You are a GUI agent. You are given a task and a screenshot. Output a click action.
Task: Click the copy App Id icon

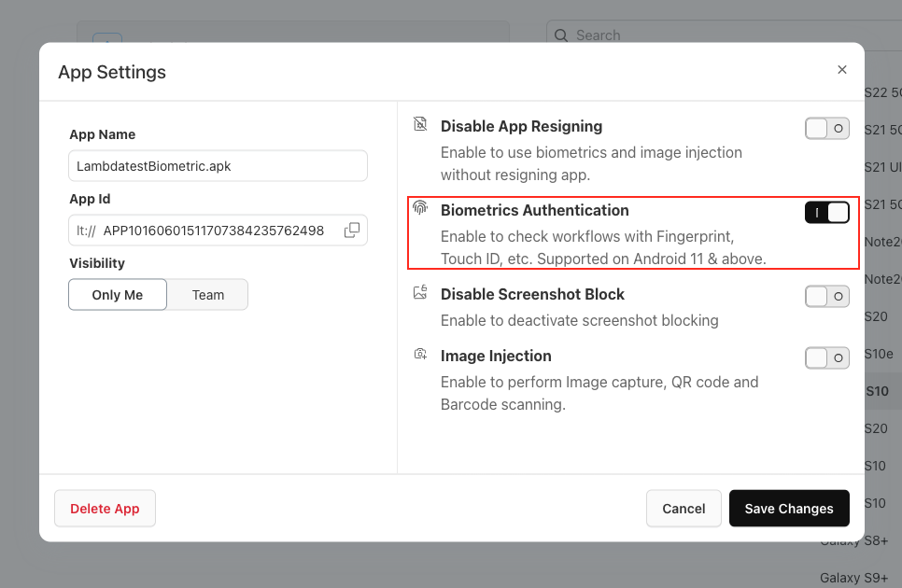tap(352, 231)
